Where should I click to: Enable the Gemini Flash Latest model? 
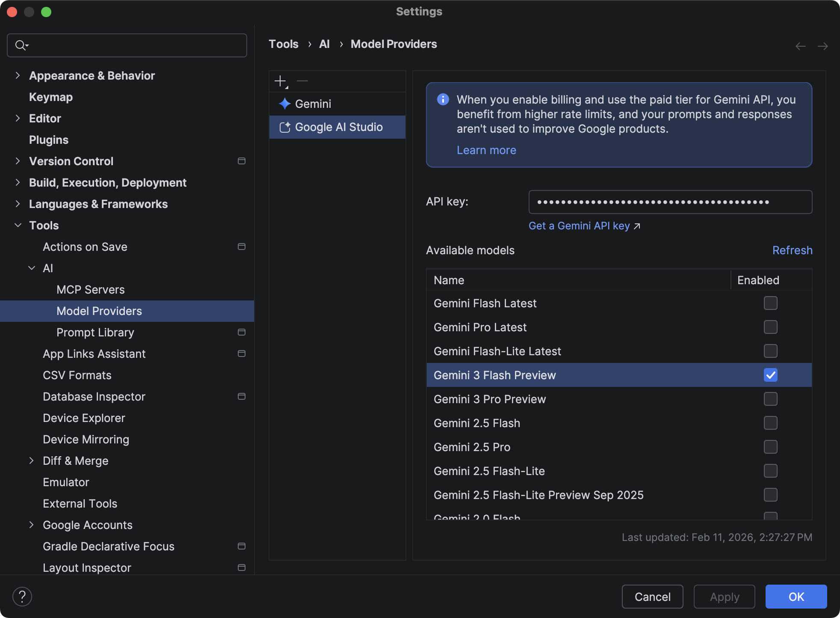pos(770,303)
